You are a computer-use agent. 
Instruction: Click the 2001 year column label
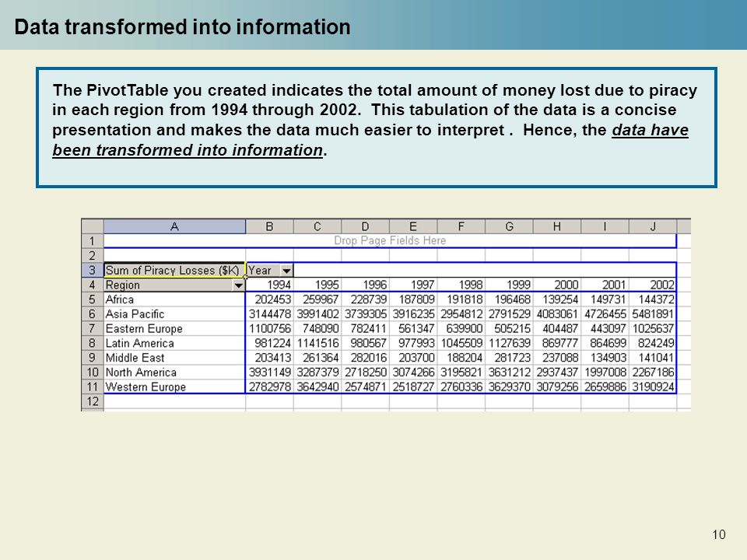[x=605, y=285]
